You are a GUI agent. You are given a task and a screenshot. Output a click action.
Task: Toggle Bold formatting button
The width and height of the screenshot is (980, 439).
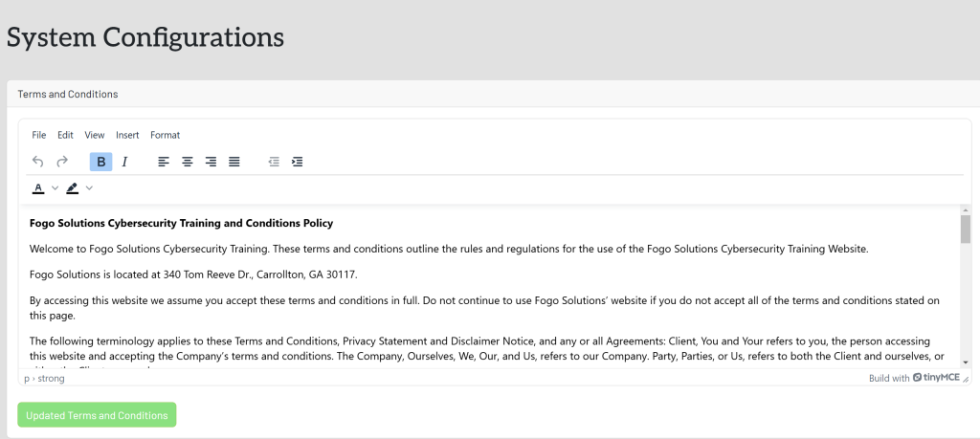(101, 162)
